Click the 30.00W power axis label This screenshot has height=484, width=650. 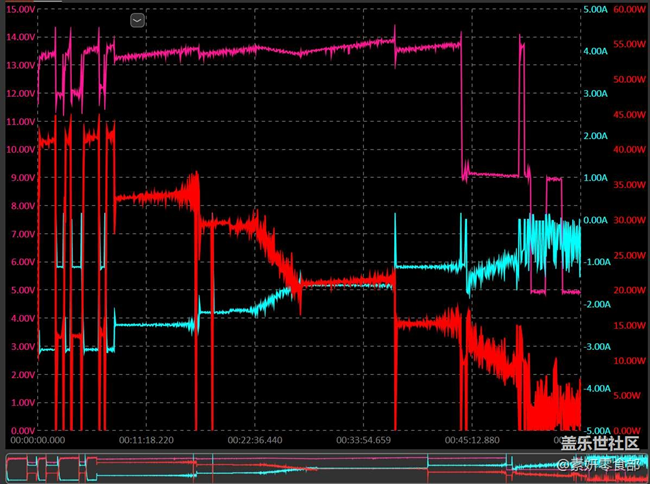(x=630, y=220)
